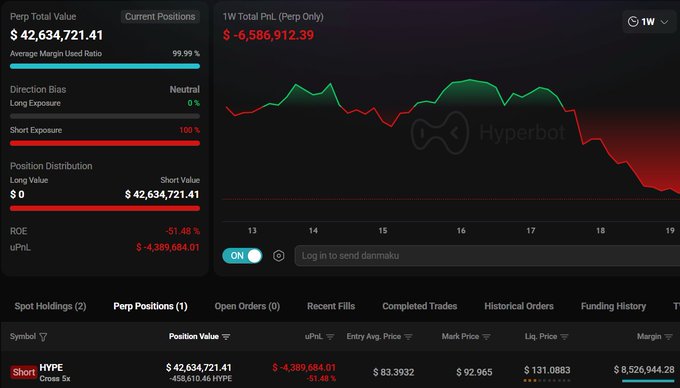Viewport: 680px width, 388px height.
Task: Sort Entry Avg. Price column icon
Action: point(408,337)
